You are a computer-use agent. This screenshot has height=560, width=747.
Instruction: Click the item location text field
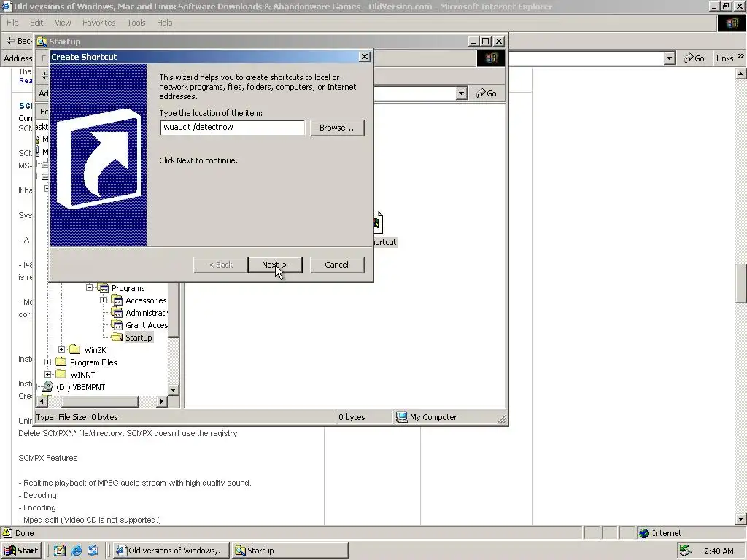click(x=233, y=128)
